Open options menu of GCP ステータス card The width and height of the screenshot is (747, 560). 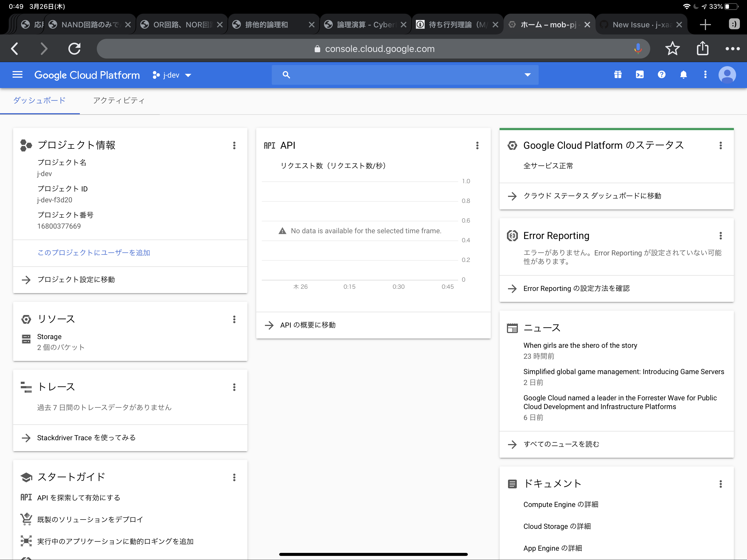click(x=720, y=145)
